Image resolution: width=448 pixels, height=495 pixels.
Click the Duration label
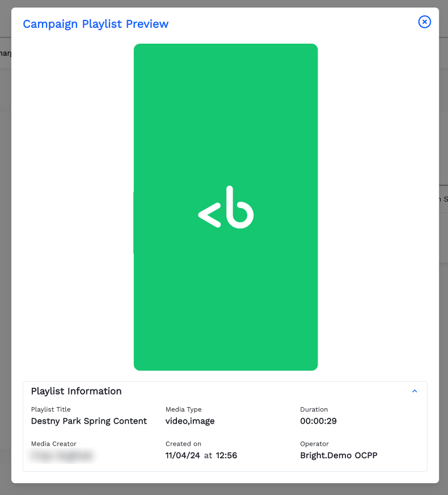coord(314,409)
